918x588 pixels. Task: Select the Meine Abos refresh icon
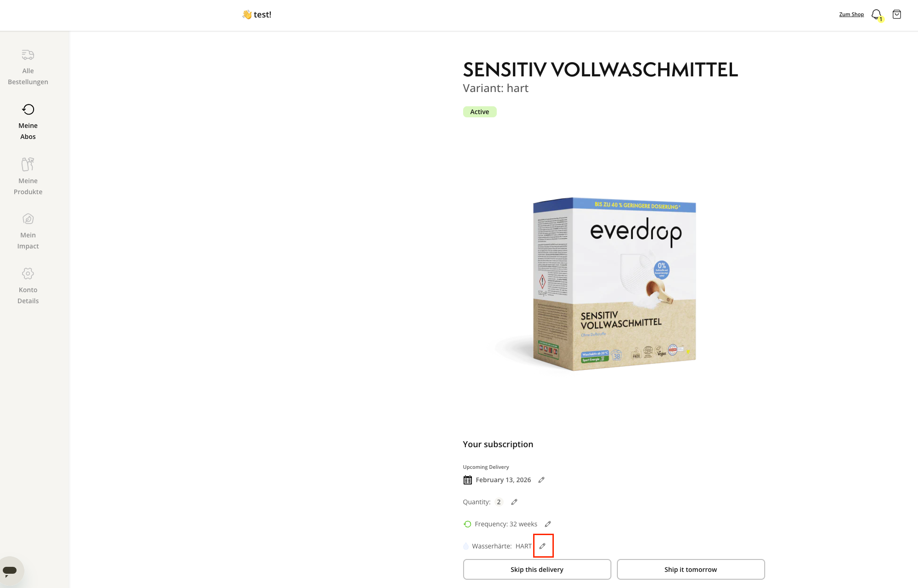[x=28, y=110]
